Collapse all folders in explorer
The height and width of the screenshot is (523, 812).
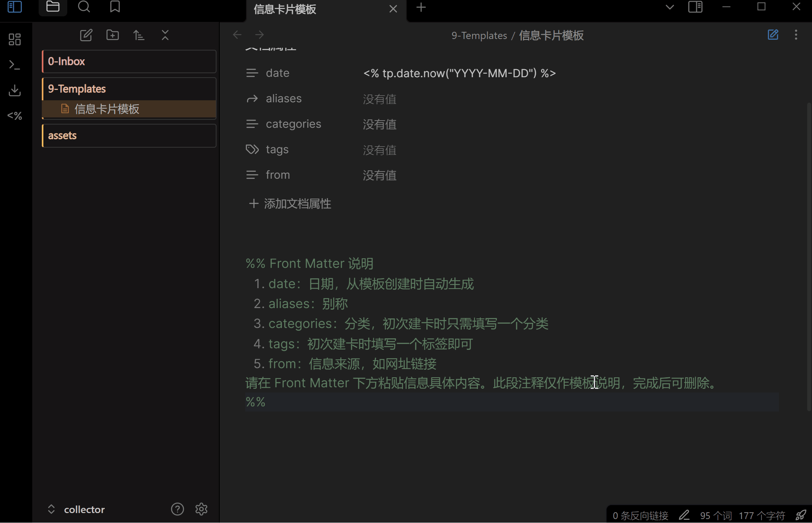pyautogui.click(x=165, y=35)
